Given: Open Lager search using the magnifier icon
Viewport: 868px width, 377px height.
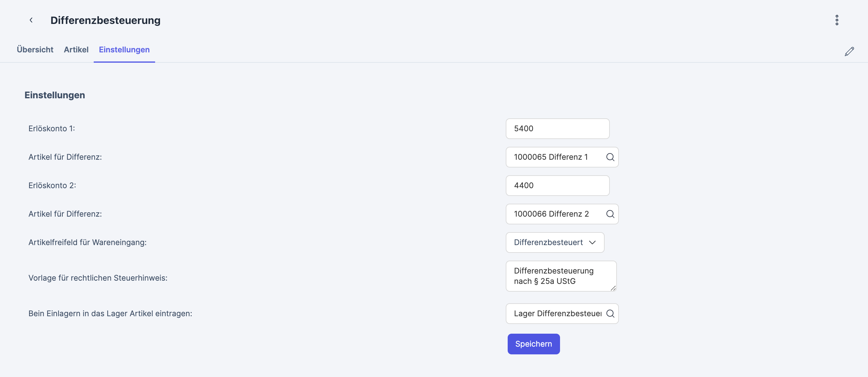Looking at the screenshot, I should point(610,314).
